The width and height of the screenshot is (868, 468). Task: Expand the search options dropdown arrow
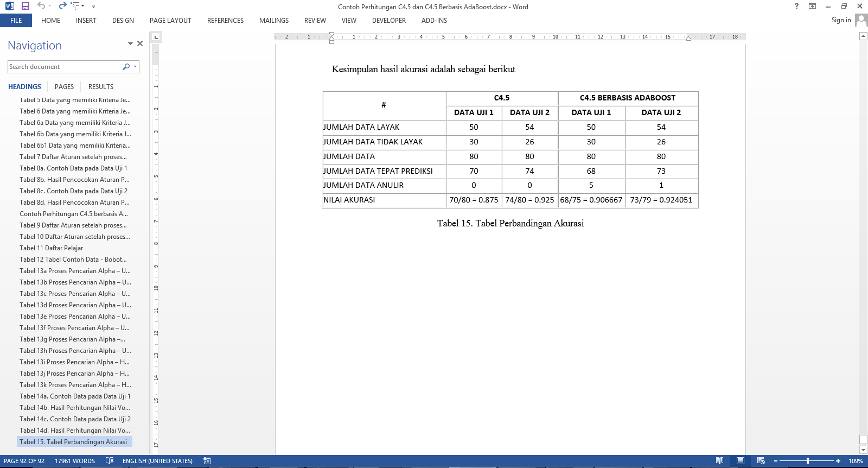click(135, 67)
